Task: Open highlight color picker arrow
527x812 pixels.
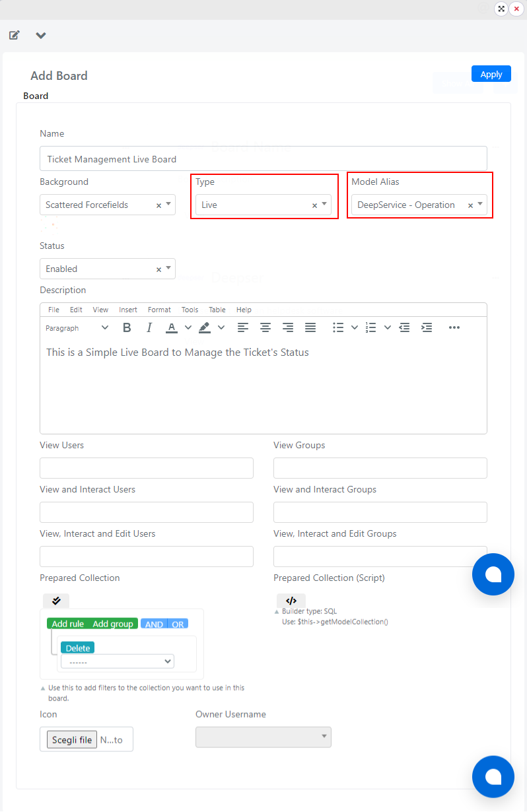Action: (x=221, y=327)
